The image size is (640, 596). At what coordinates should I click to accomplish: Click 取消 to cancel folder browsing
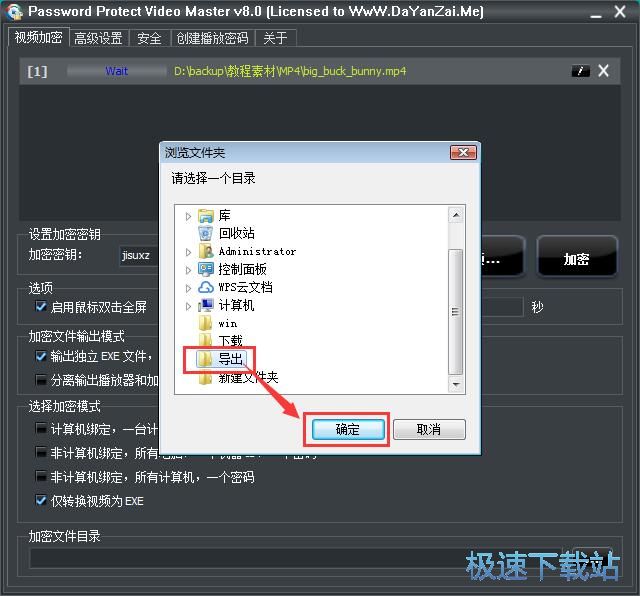point(429,429)
